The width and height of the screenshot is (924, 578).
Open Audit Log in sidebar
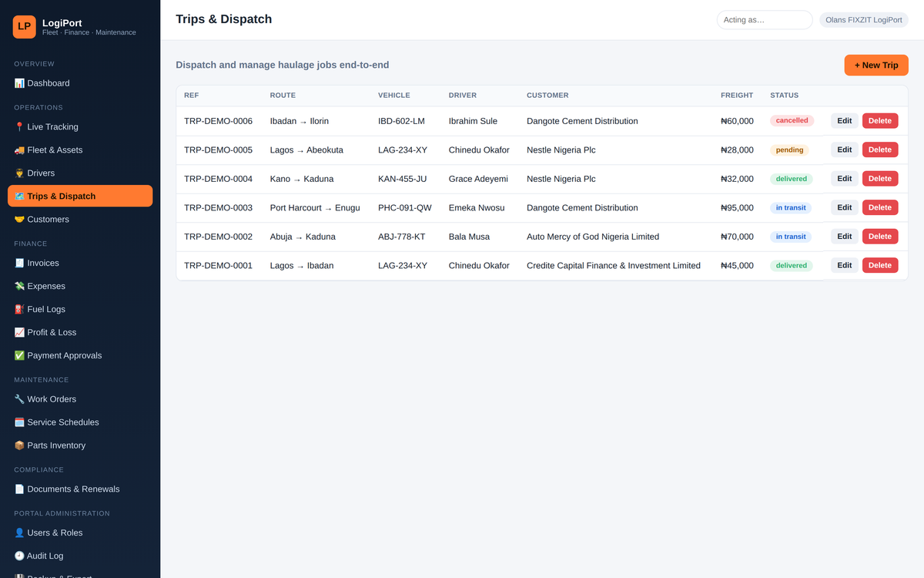click(x=80, y=556)
